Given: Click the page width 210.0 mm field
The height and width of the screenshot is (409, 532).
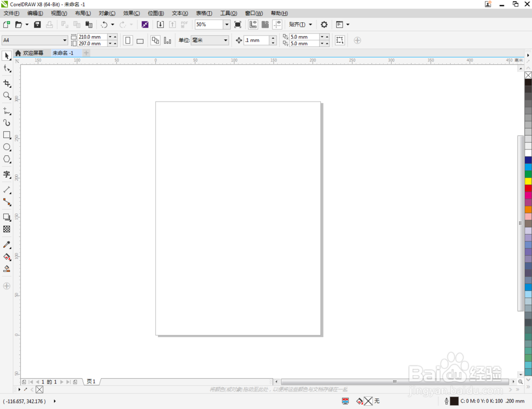Looking at the screenshot, I should [x=93, y=37].
